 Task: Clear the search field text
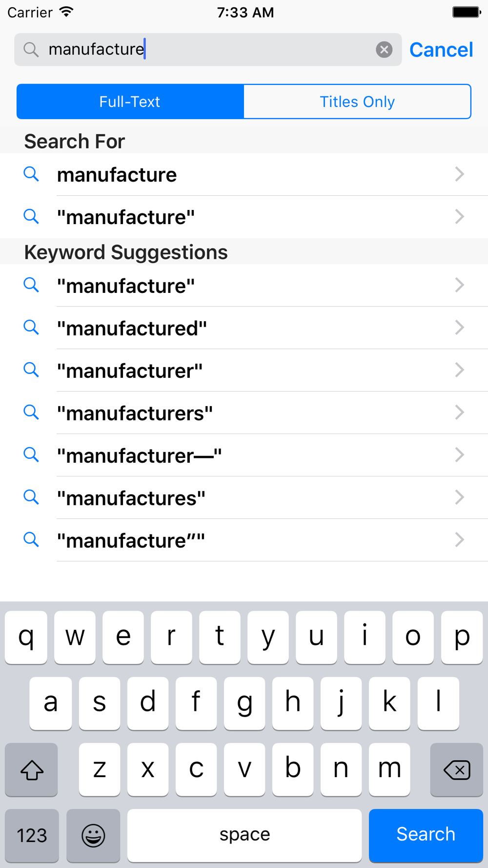point(384,49)
